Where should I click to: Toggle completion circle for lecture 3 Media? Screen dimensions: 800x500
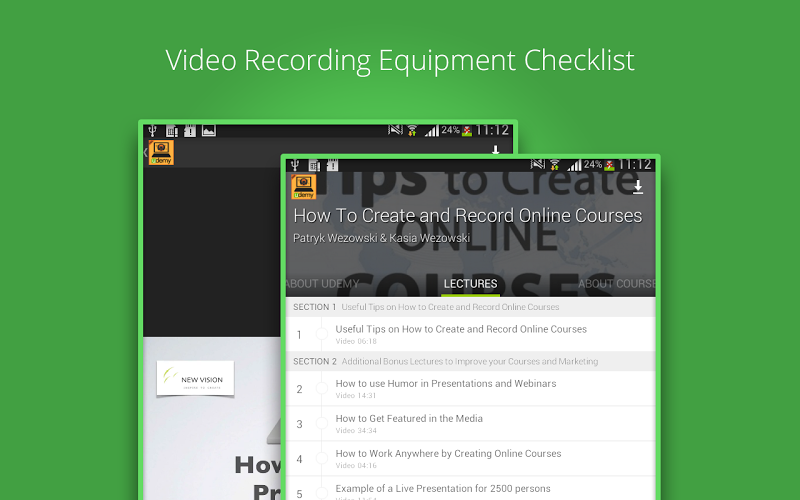(322, 423)
